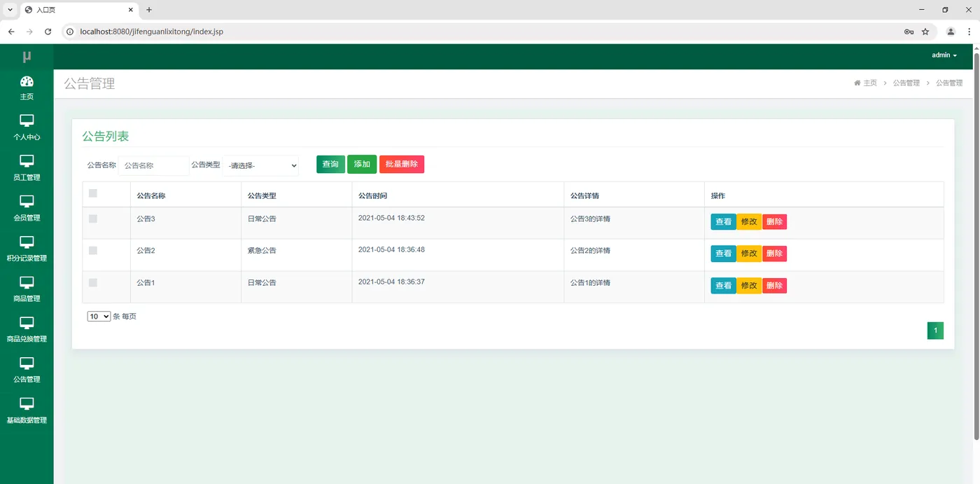Click the home icon in breadcrumb
This screenshot has width=980, height=484.
[857, 83]
